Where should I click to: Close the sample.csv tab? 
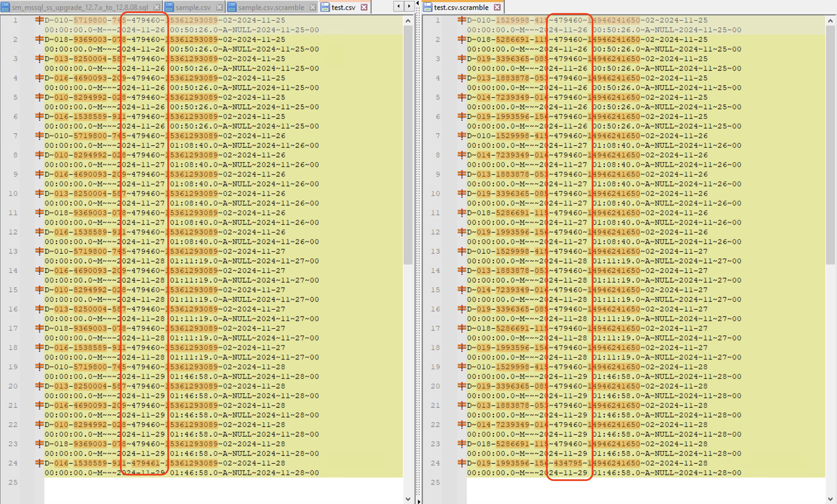pos(219,7)
